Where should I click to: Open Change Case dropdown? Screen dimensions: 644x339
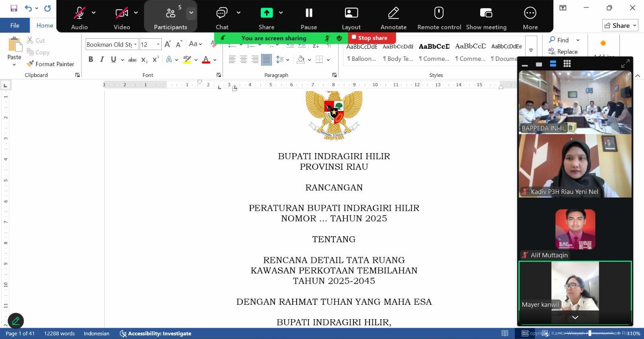coord(196,44)
